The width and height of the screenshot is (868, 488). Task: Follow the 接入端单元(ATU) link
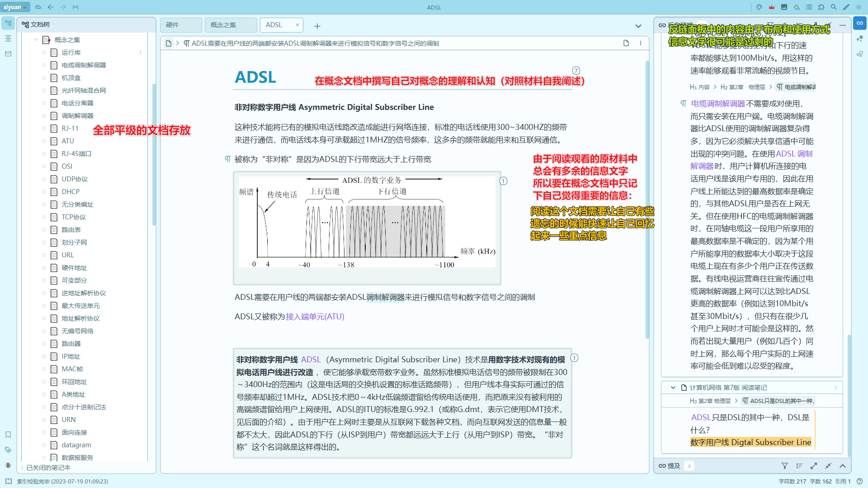pos(315,317)
